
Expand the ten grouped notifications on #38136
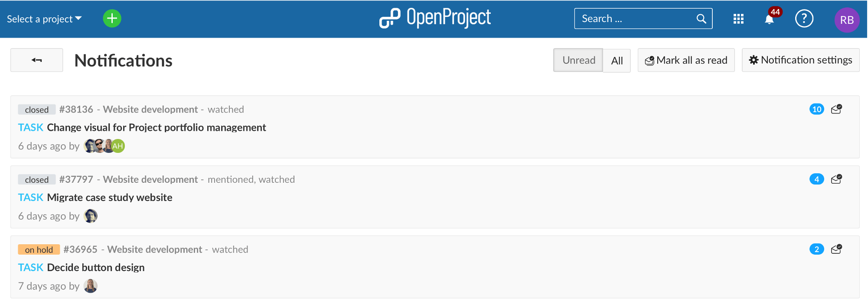[x=816, y=109]
